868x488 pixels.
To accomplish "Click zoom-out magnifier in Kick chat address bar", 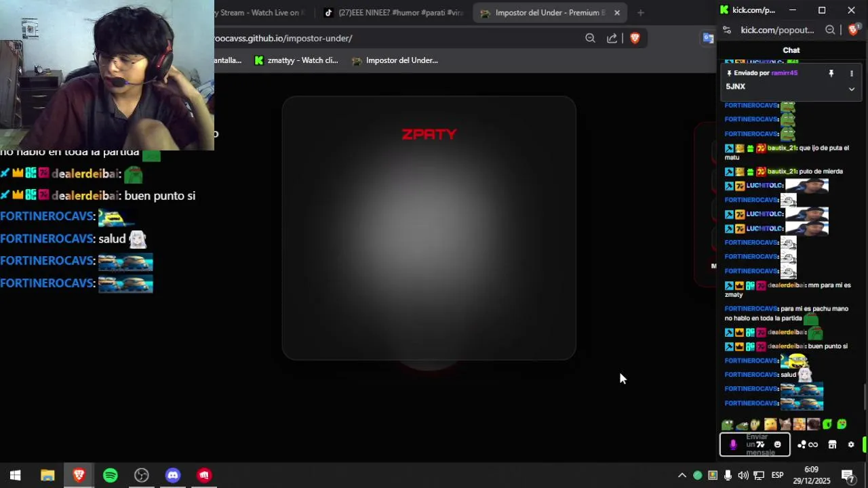I will coord(830,30).
